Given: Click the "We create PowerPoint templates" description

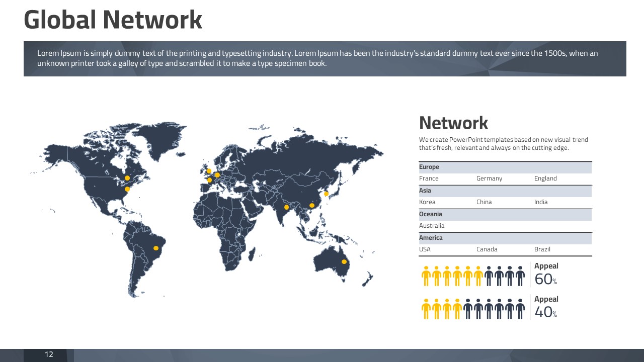Looking at the screenshot, I should click(503, 144).
